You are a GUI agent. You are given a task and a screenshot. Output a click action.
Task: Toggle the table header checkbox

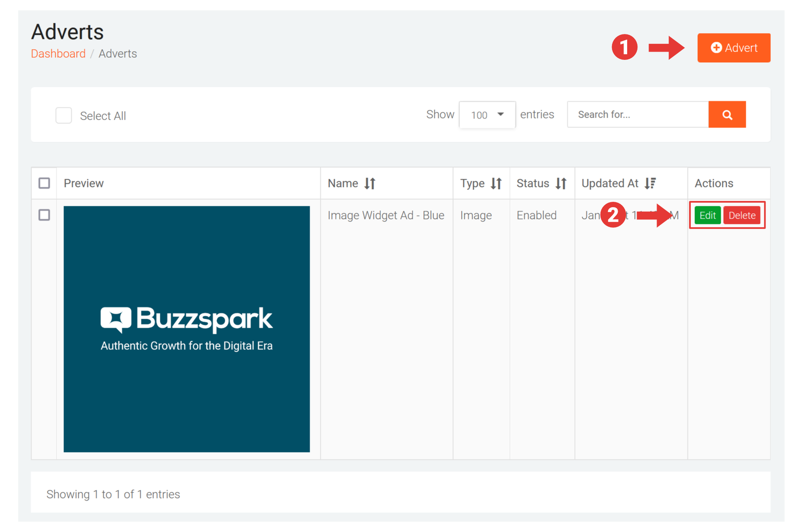click(x=44, y=183)
